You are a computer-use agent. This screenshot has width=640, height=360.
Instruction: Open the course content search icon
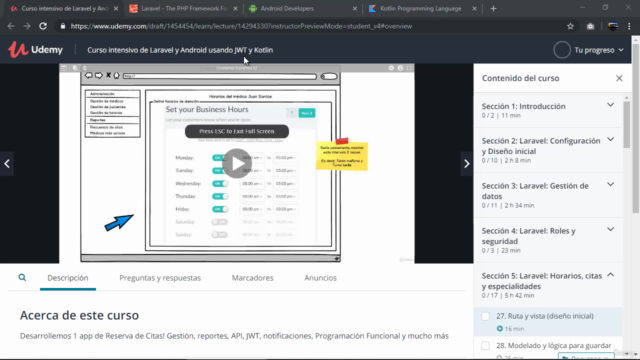click(22, 278)
